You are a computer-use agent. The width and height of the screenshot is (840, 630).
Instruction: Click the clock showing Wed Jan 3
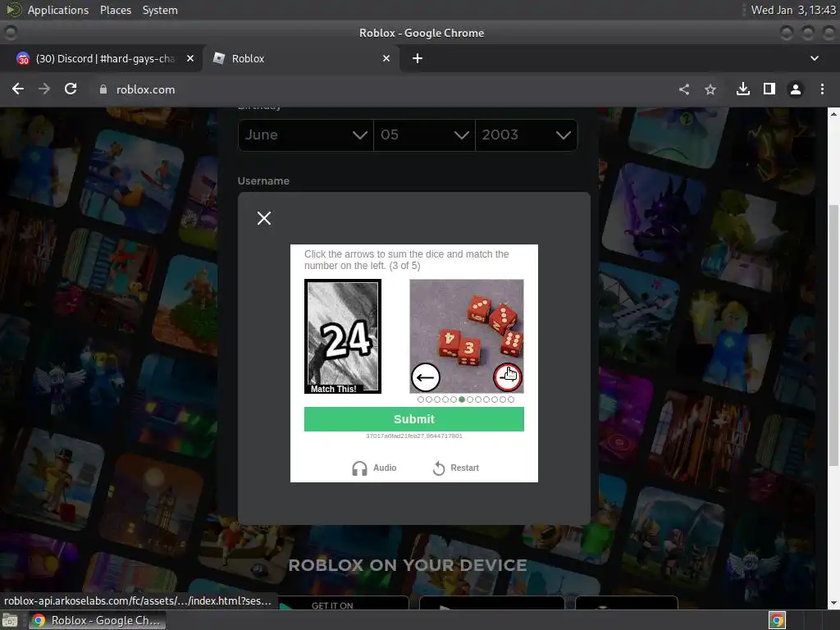coord(793,10)
